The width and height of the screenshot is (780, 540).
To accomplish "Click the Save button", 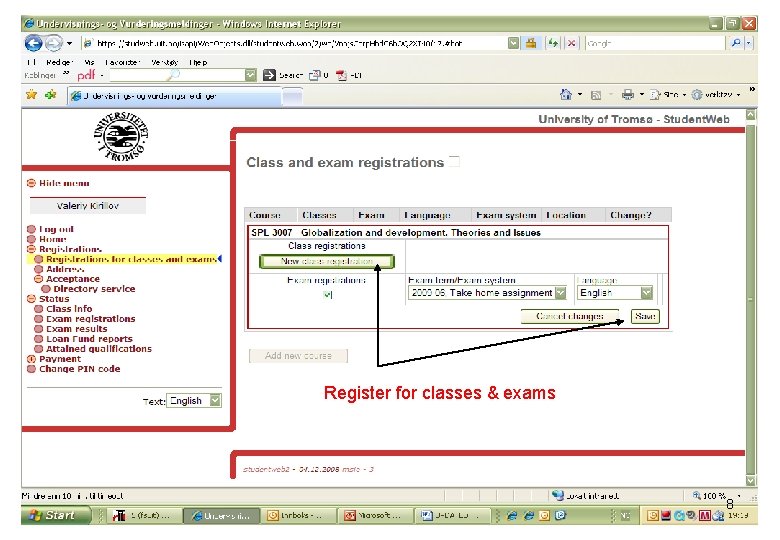I will (645, 316).
